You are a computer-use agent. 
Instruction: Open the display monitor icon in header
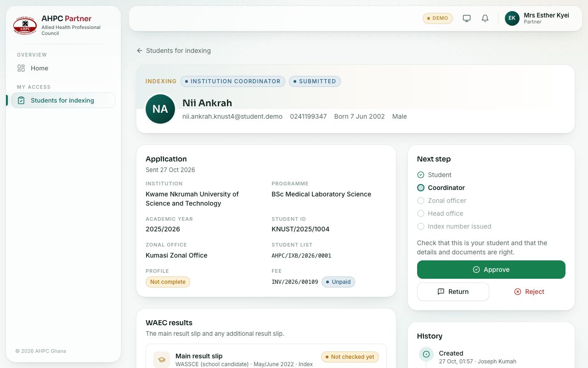467,18
